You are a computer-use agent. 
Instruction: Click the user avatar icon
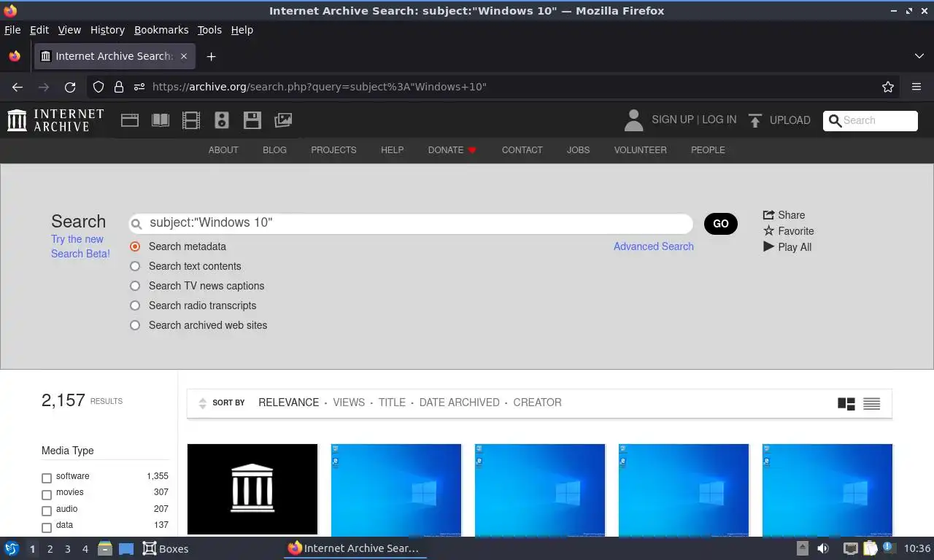pyautogui.click(x=633, y=120)
